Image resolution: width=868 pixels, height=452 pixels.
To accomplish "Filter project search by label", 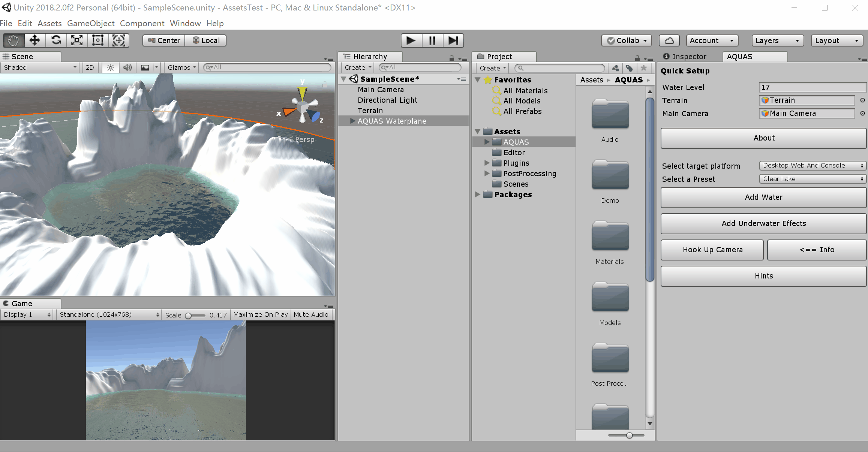I will point(630,68).
